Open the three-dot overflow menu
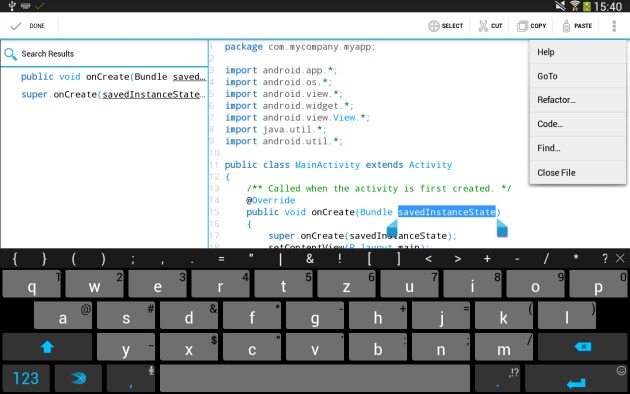630x394 pixels. click(x=614, y=26)
